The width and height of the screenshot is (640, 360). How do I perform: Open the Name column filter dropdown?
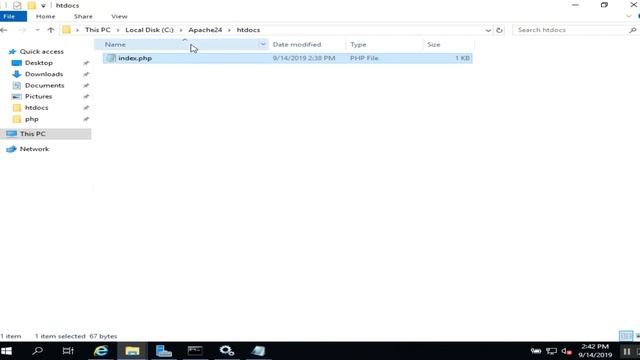(x=263, y=44)
